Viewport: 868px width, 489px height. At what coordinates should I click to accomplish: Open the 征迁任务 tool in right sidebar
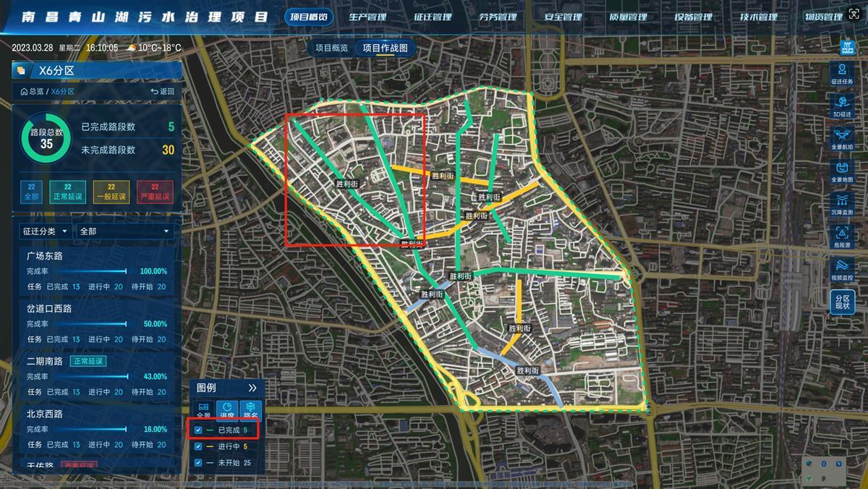click(x=843, y=75)
